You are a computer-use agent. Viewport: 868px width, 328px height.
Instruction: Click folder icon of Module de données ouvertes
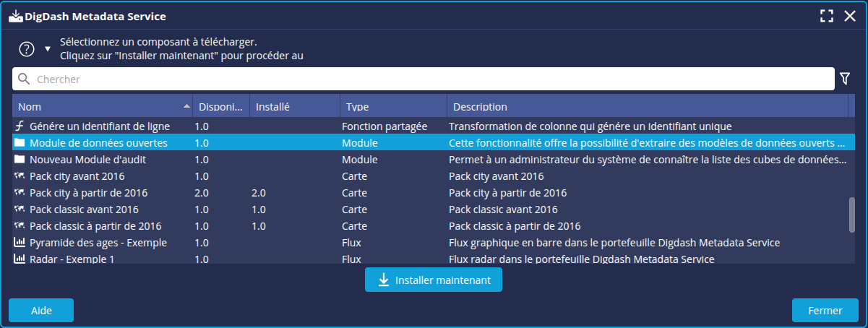20,143
